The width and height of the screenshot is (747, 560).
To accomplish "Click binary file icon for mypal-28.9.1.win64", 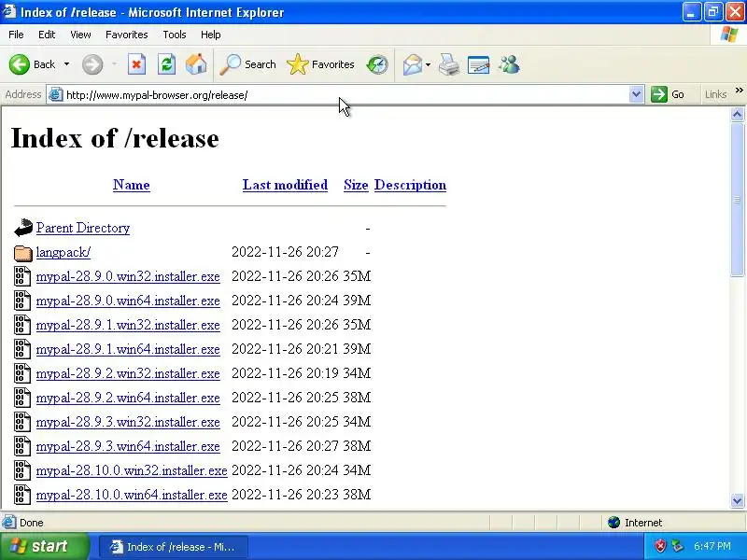I will click(x=21, y=349).
